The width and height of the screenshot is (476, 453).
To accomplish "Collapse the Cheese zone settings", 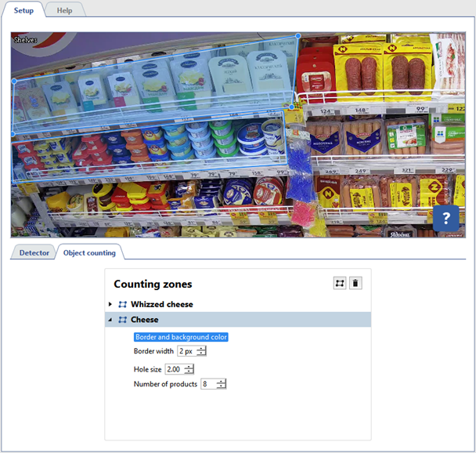I will tap(110, 320).
